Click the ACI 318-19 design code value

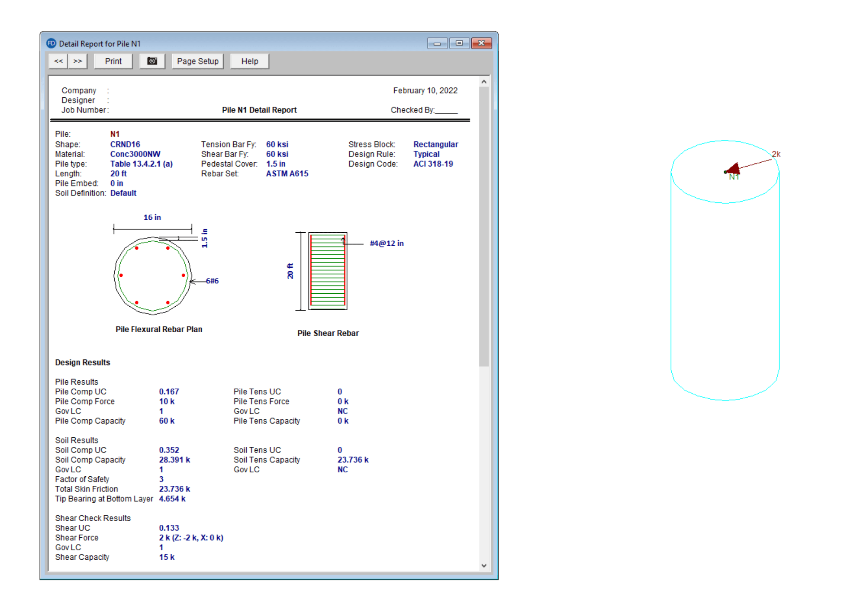coord(433,164)
